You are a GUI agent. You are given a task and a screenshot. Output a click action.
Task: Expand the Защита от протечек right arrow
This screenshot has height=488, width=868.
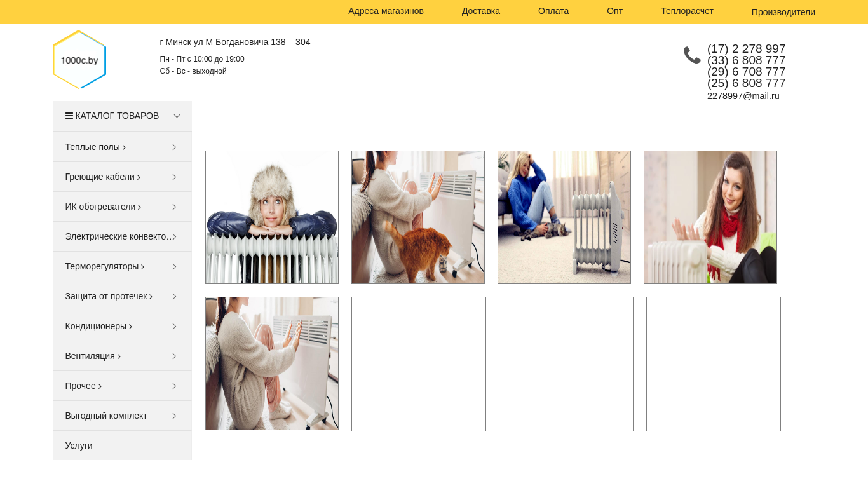coord(174,296)
